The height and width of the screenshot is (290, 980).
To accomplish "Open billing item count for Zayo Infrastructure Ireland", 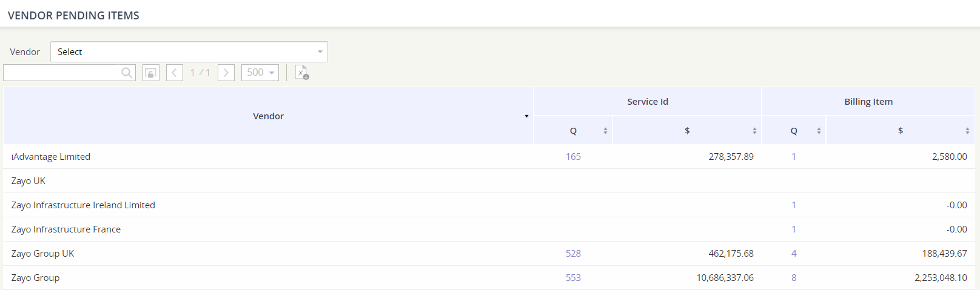I will pos(794,205).
